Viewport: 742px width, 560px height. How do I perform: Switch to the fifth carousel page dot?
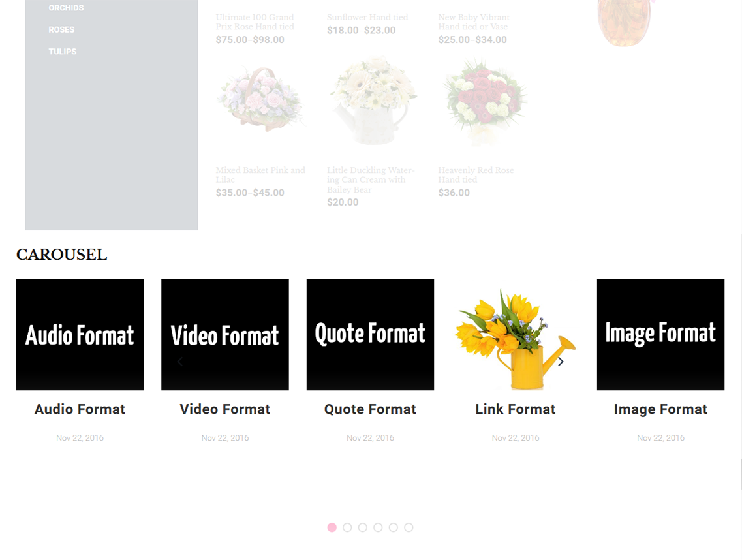pos(393,527)
